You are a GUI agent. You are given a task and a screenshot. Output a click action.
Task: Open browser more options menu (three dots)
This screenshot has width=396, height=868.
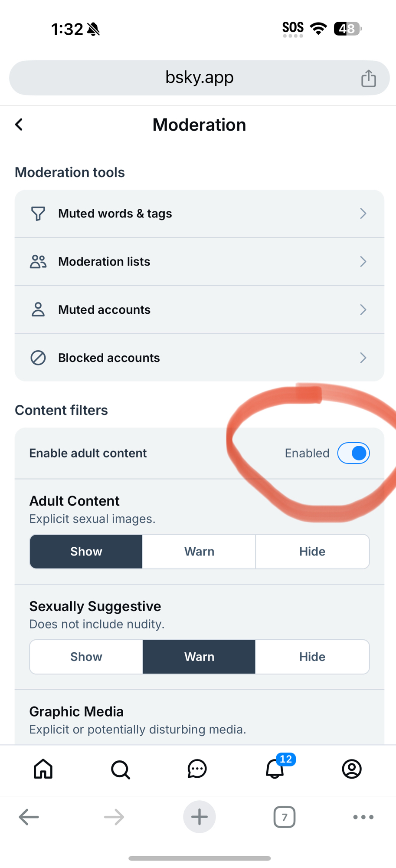(x=363, y=817)
